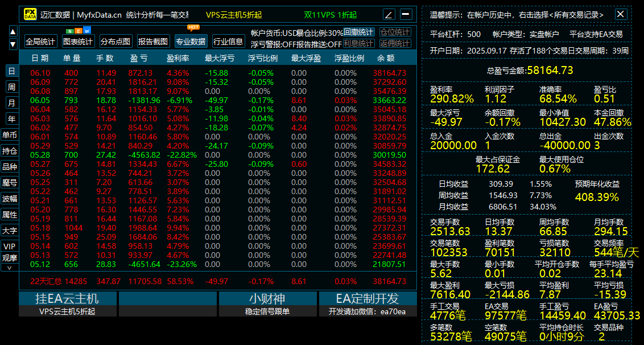Click 双11VPS 1折起 link
This screenshot has width=644, height=345.
click(x=330, y=15)
